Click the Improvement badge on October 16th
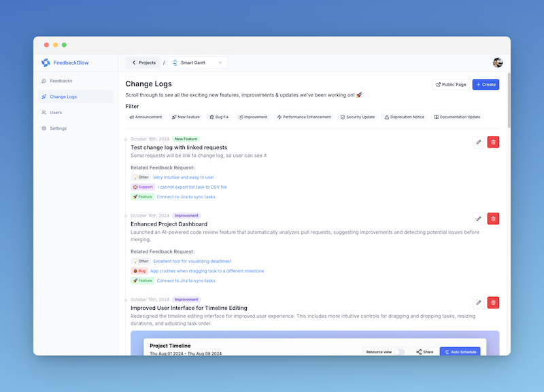This screenshot has width=544, height=392. click(x=186, y=215)
